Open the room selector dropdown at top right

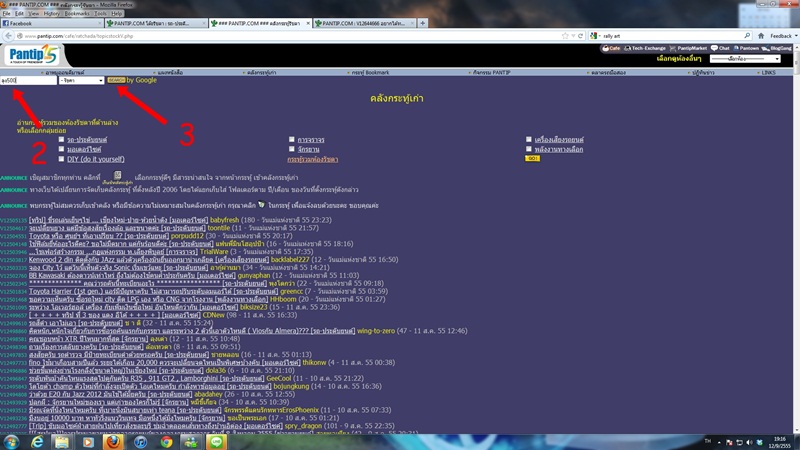click(745, 59)
